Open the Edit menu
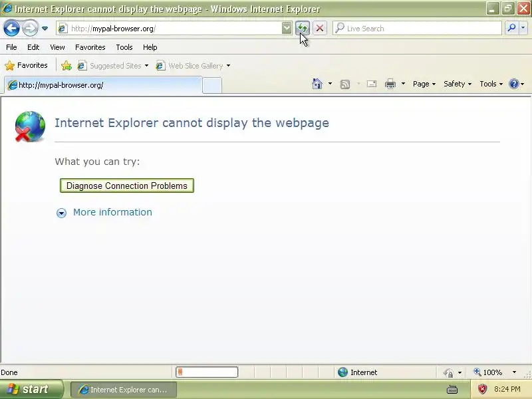Viewport: 532px width, 399px height. click(33, 47)
